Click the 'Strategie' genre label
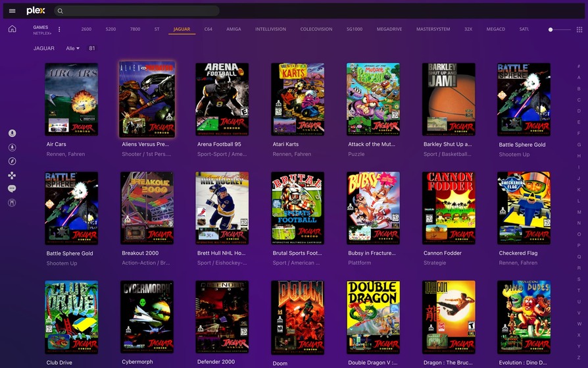This screenshot has height=368, width=588. click(x=435, y=263)
